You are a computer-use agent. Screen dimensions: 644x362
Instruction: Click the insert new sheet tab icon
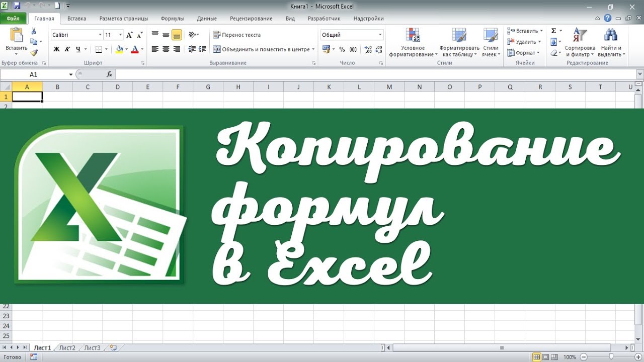[x=113, y=347]
